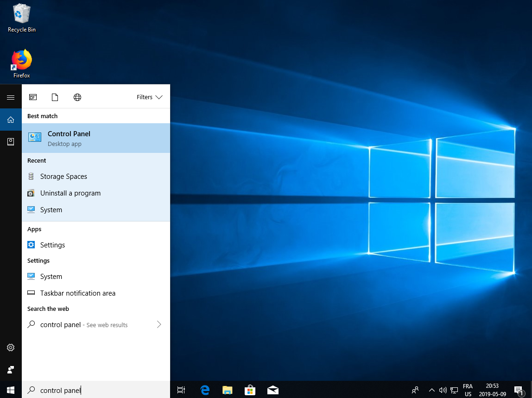Click the Feedback icon in sidebar
Viewport: 532px width, 398px height.
(11, 370)
